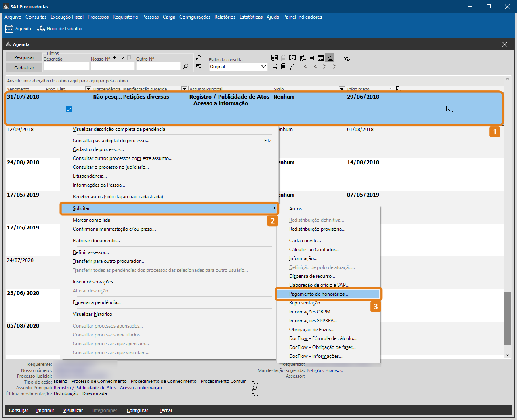Click the single row layout icon
This screenshot has height=420, width=517.
[x=311, y=58]
